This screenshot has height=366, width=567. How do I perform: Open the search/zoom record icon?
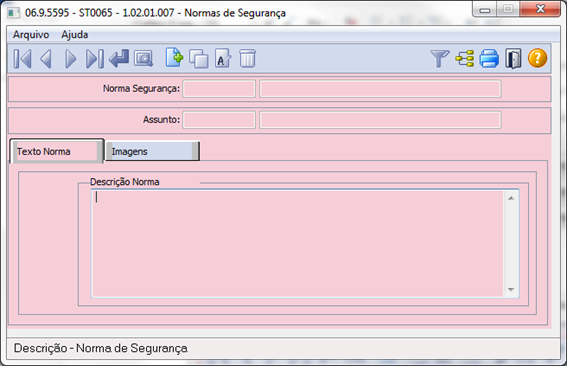(144, 59)
